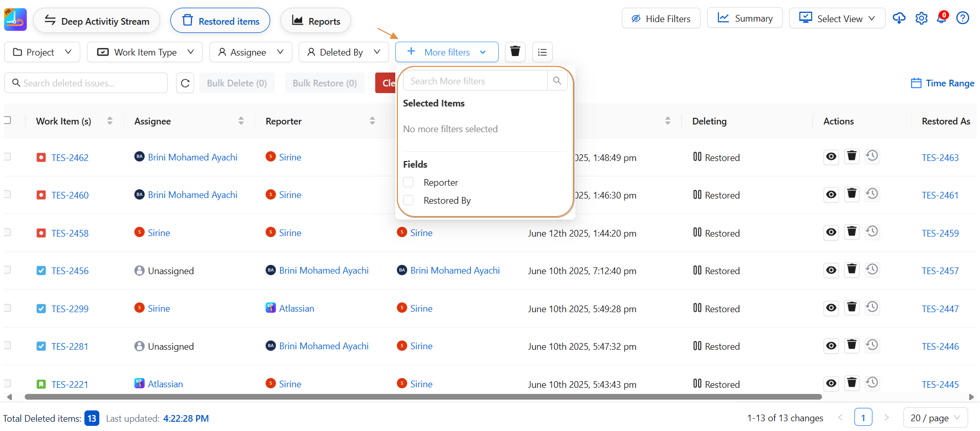Open the help question mark icon

[962, 19]
